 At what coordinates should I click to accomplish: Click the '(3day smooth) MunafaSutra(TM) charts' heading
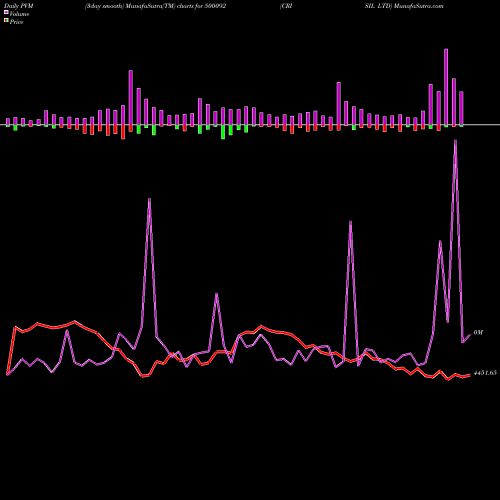click(138, 6)
